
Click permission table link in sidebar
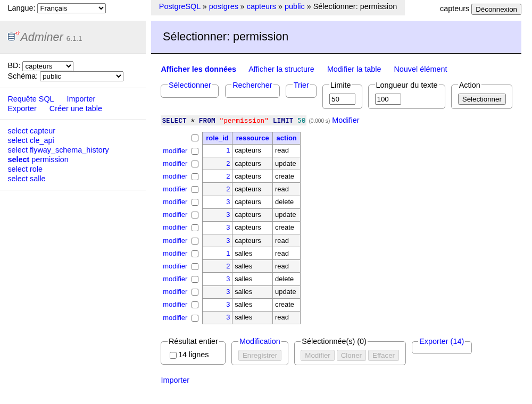[50, 159]
